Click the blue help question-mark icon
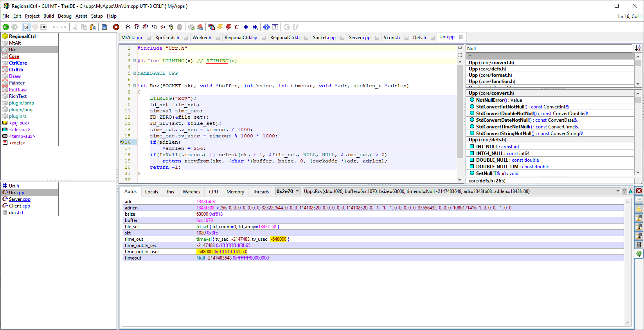Image resolution: width=644 pixels, height=330 pixels. point(266,27)
